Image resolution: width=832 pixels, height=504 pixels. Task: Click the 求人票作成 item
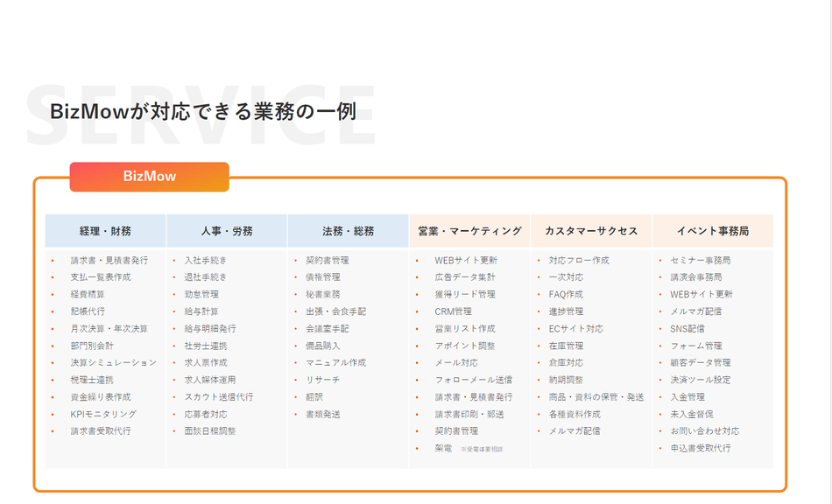tap(206, 362)
